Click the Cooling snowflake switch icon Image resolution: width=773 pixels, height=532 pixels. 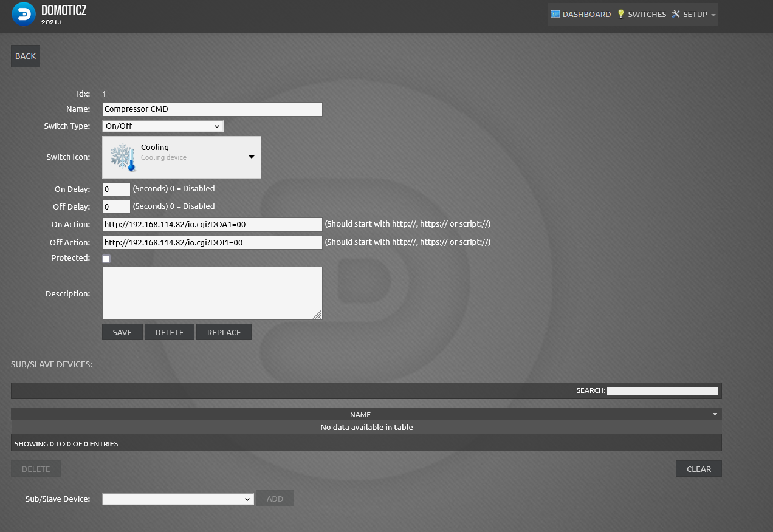tap(122, 157)
